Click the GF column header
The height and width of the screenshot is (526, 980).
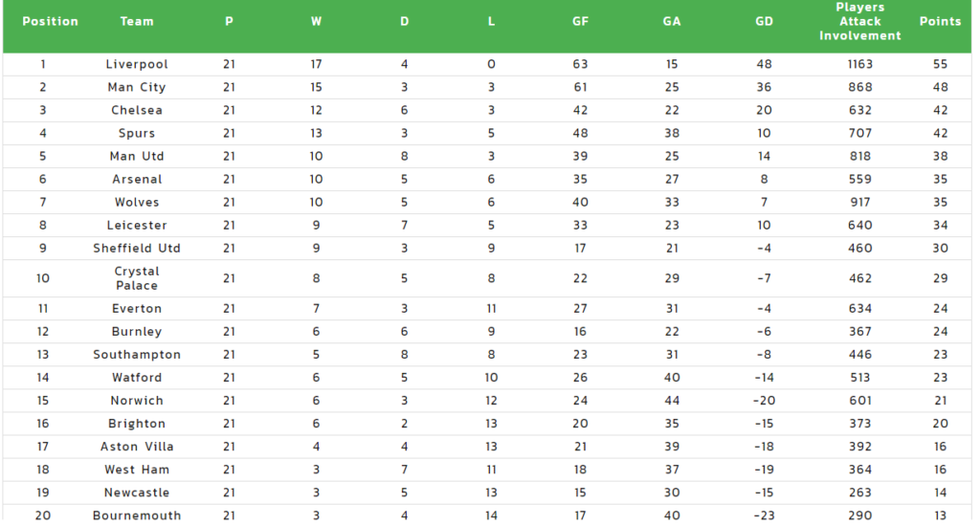pyautogui.click(x=580, y=21)
